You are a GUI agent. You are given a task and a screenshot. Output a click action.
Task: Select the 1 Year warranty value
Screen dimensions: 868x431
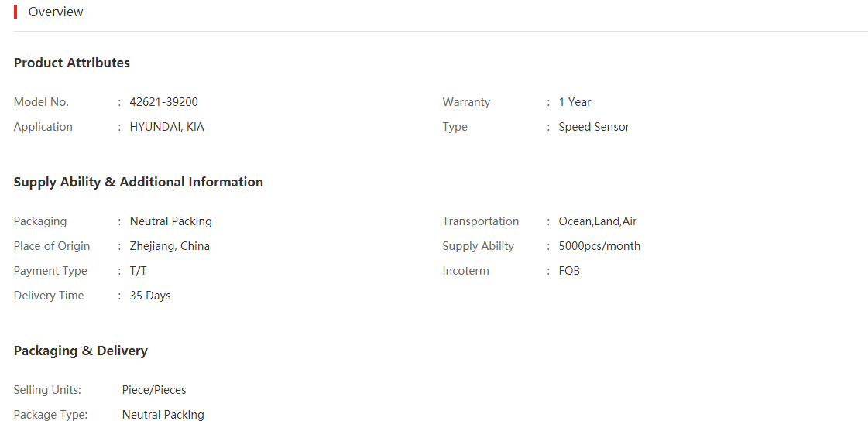[x=575, y=102]
